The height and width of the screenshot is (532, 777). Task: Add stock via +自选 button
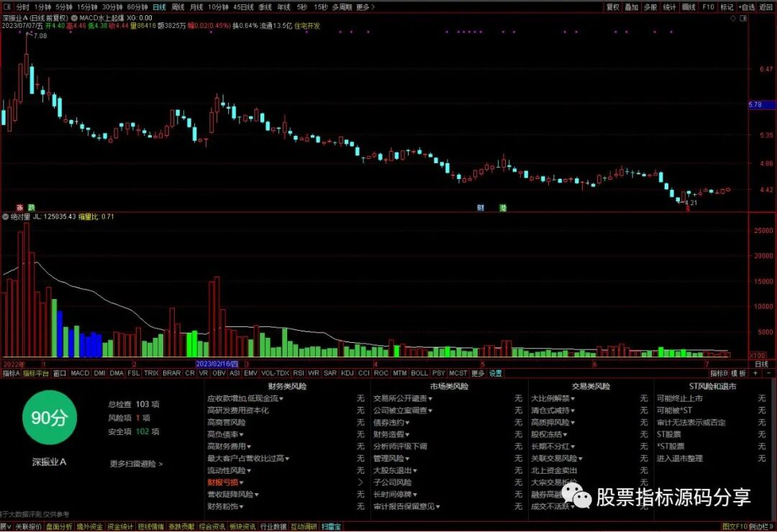(747, 7)
